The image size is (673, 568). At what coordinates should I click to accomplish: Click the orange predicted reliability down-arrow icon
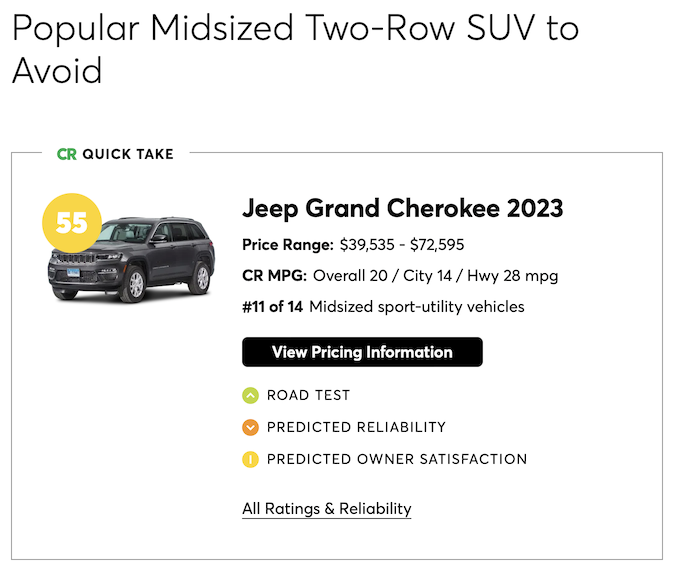pyautogui.click(x=250, y=428)
